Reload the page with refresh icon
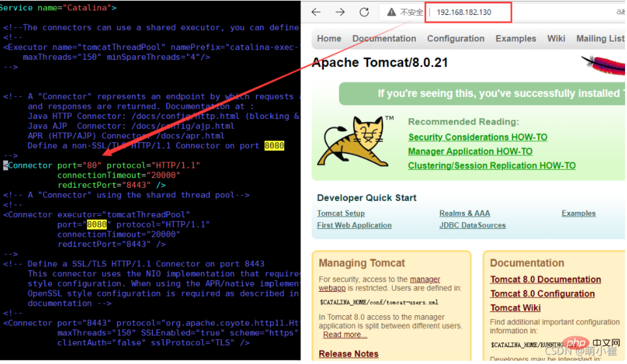The height and width of the screenshot is (364, 627). (364, 12)
